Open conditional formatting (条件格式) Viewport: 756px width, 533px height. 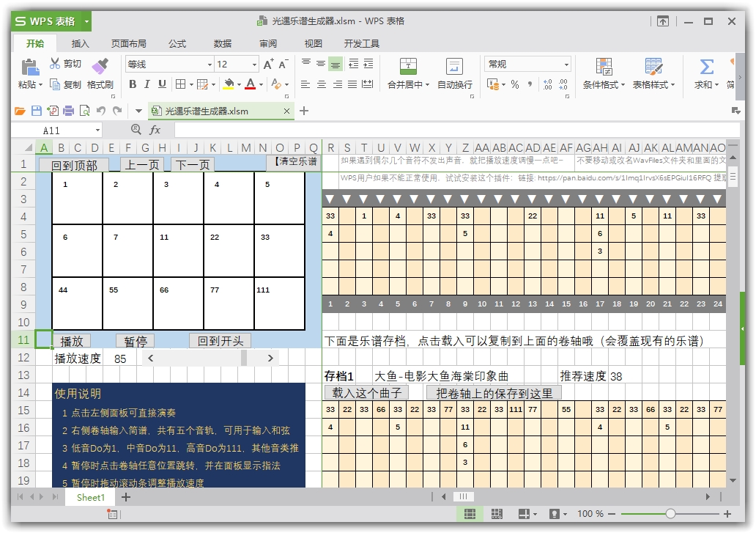click(604, 73)
